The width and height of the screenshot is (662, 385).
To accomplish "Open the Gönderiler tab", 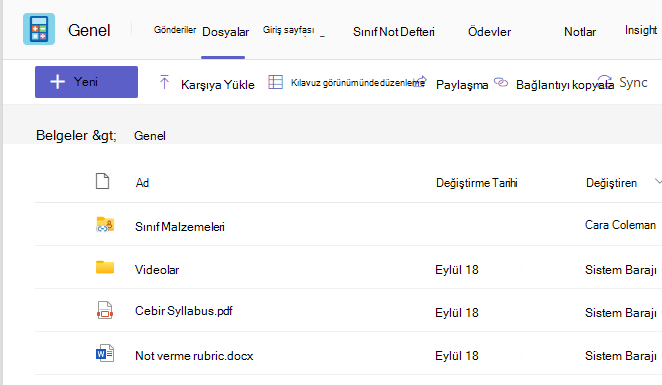I will pyautogui.click(x=175, y=30).
